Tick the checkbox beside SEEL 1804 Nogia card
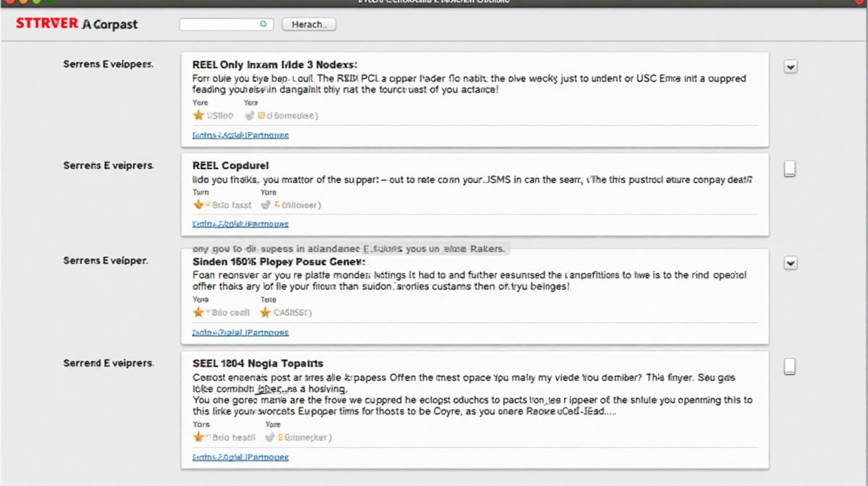This screenshot has width=868, height=486. 790,366
